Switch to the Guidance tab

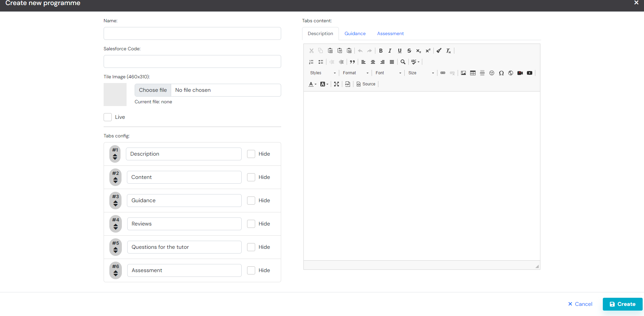[355, 33]
